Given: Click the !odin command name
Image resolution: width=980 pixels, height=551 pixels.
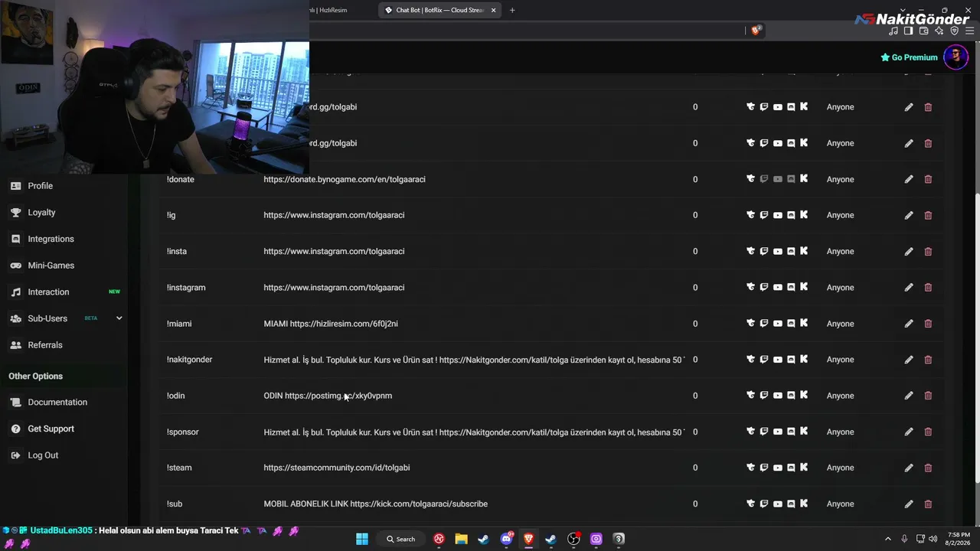Looking at the screenshot, I should point(176,396).
